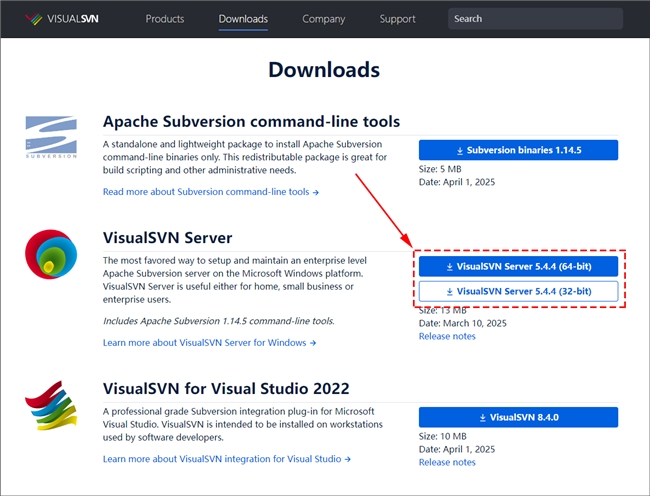650x496 pixels.
Task: Download VisualSVN Server 5.4.4 64-bit
Action: [x=518, y=267]
